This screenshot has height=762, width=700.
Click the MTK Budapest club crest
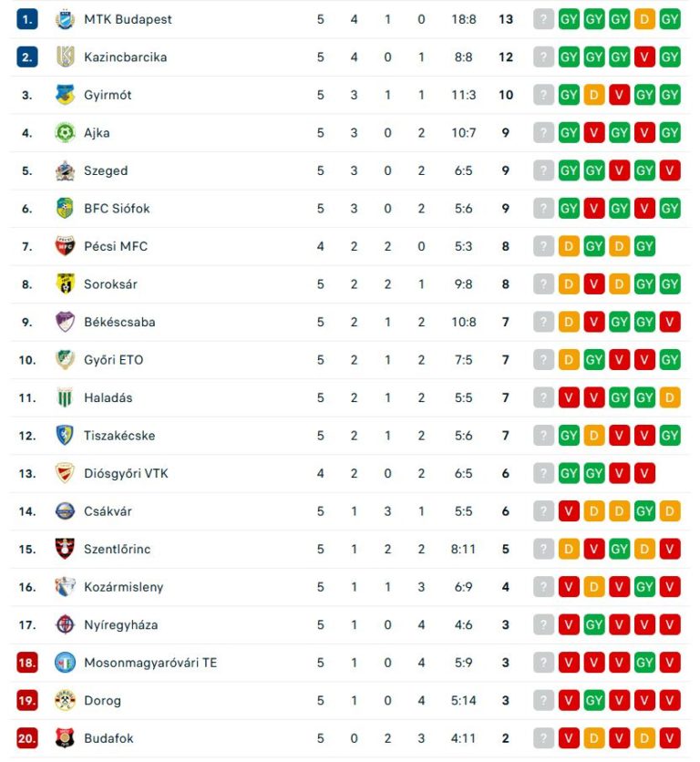65,19
